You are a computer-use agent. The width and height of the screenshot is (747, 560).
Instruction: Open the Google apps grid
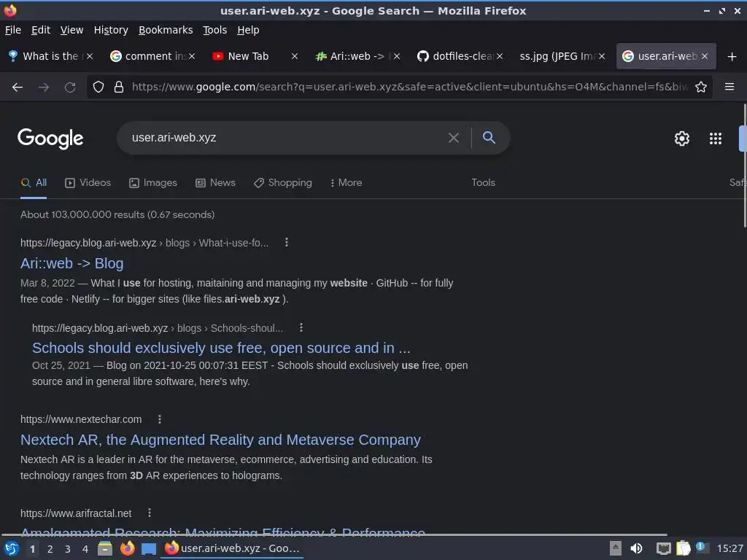tap(716, 139)
